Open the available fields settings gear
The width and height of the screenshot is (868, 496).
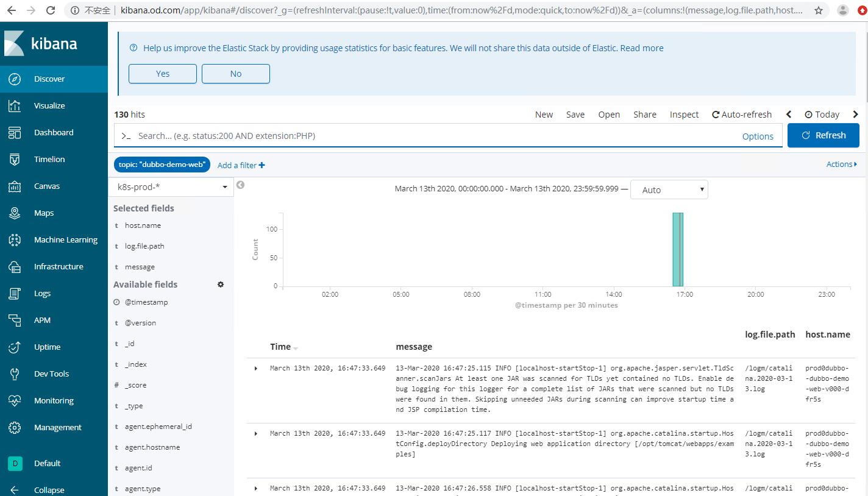pos(221,285)
